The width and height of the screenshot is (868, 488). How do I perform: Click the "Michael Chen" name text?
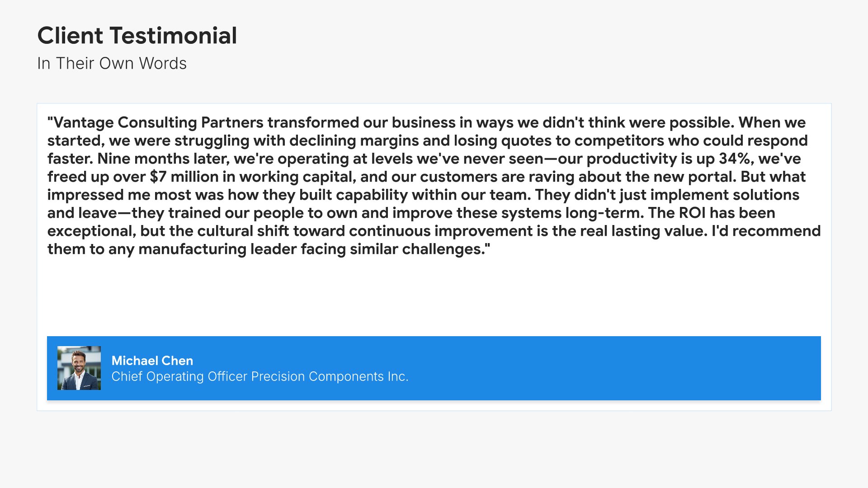[x=152, y=361]
